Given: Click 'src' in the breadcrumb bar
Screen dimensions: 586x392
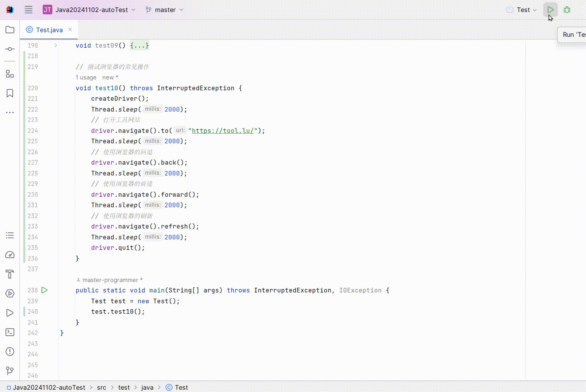Looking at the screenshot, I should coord(102,387).
